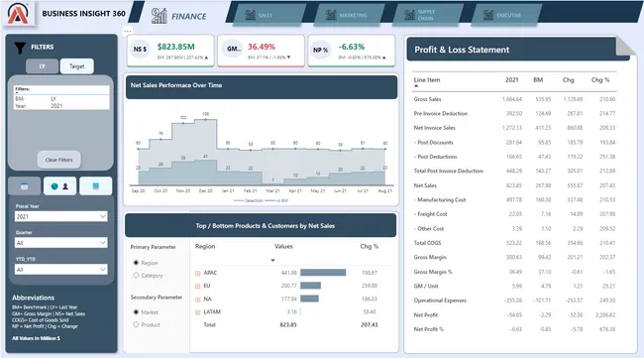The image size is (644, 358).
Task: Click the Gross Margin 36.49% card value
Action: [x=262, y=47]
